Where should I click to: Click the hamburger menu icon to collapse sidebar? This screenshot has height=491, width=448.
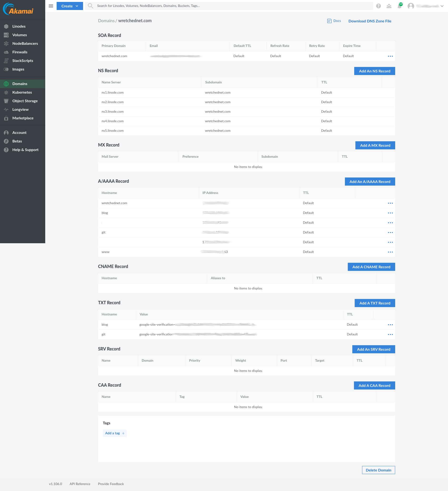point(51,6)
